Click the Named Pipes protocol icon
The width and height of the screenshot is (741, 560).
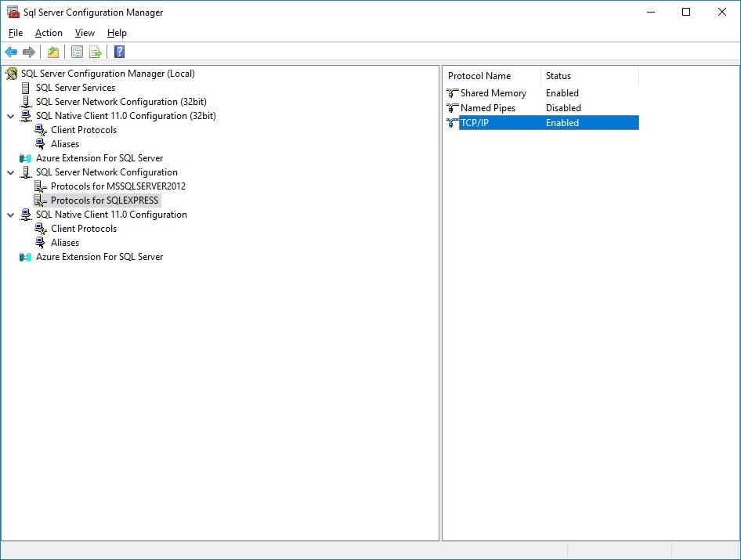tap(453, 108)
